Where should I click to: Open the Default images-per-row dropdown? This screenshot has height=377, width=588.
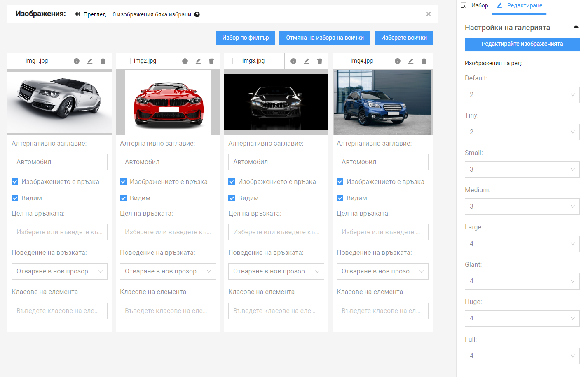[x=522, y=95]
